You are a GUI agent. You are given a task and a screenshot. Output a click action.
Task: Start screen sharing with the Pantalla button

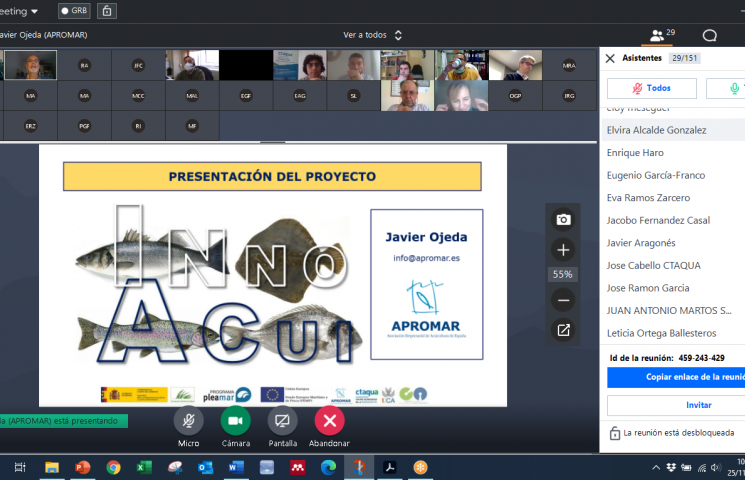[283, 421]
